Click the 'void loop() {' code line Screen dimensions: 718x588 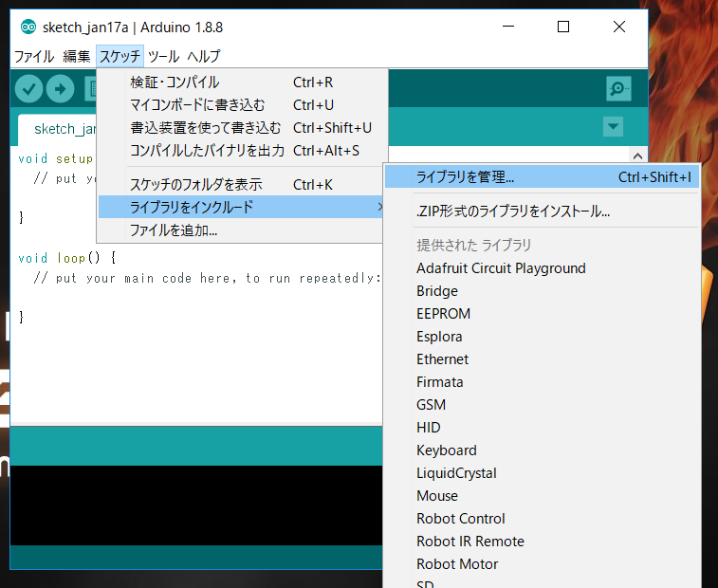coord(66,258)
